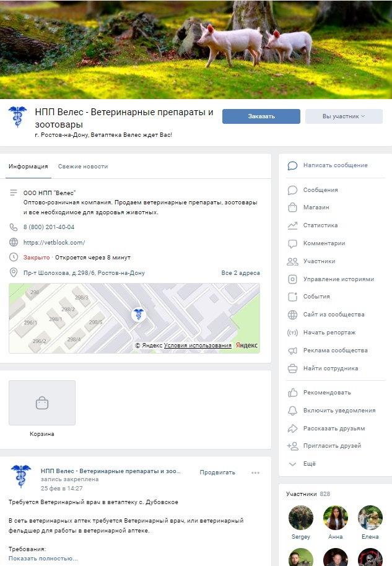The width and height of the screenshot is (392, 566).
Task: Open the post author name link
Action: [110, 471]
